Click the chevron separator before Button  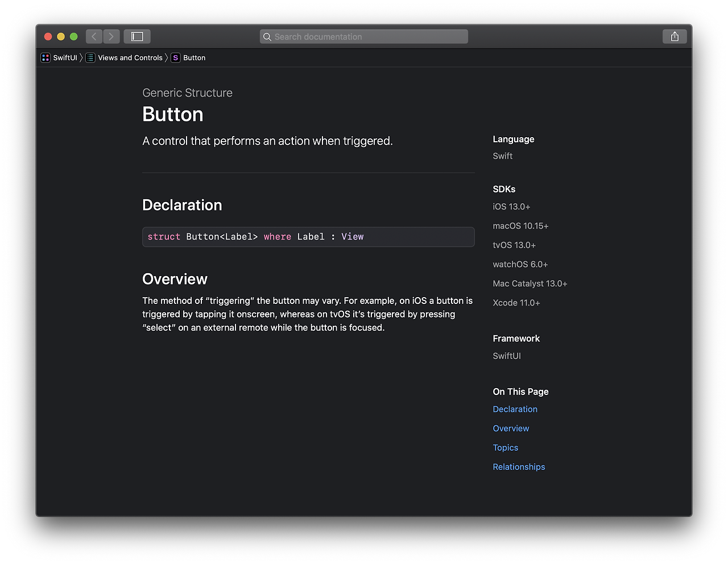(167, 57)
